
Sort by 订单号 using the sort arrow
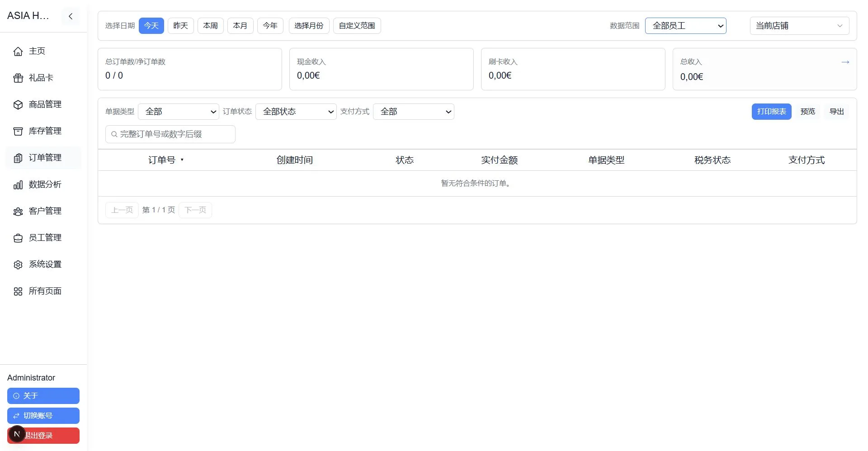click(x=182, y=160)
